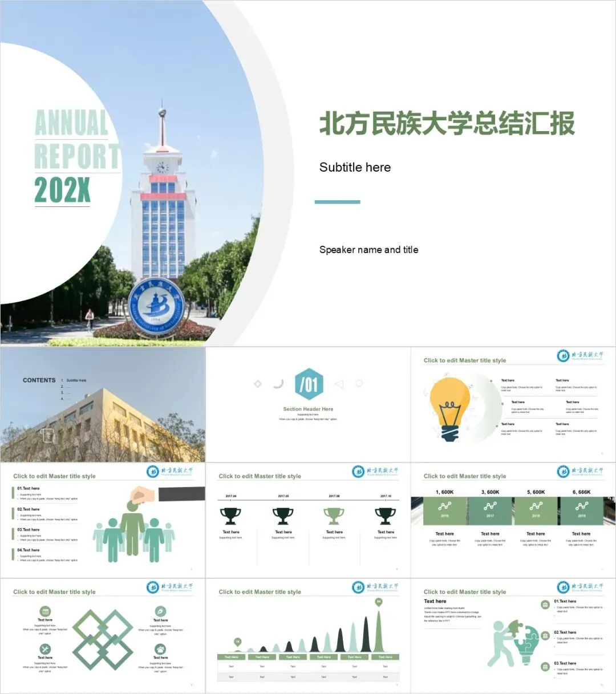Click the trophy under 2017.10
616x694 pixels.
(x=386, y=516)
